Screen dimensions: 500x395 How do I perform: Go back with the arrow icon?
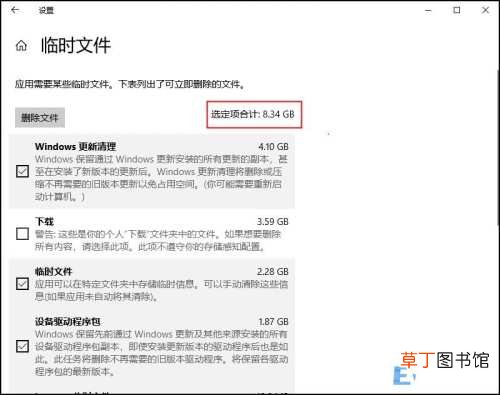click(x=15, y=10)
